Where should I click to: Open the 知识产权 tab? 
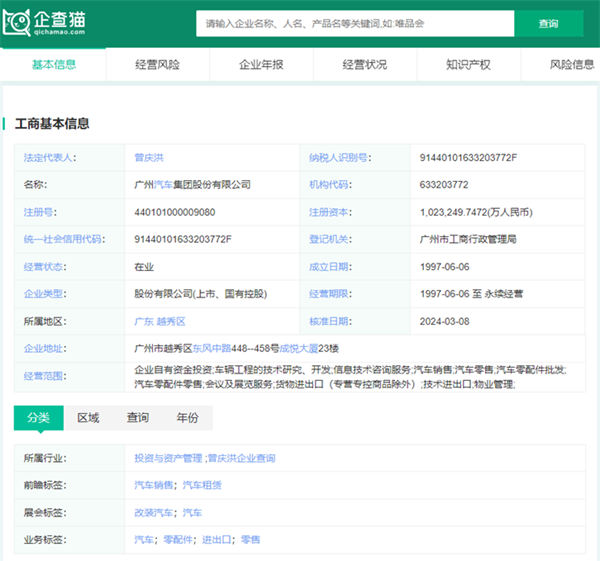[x=468, y=65]
